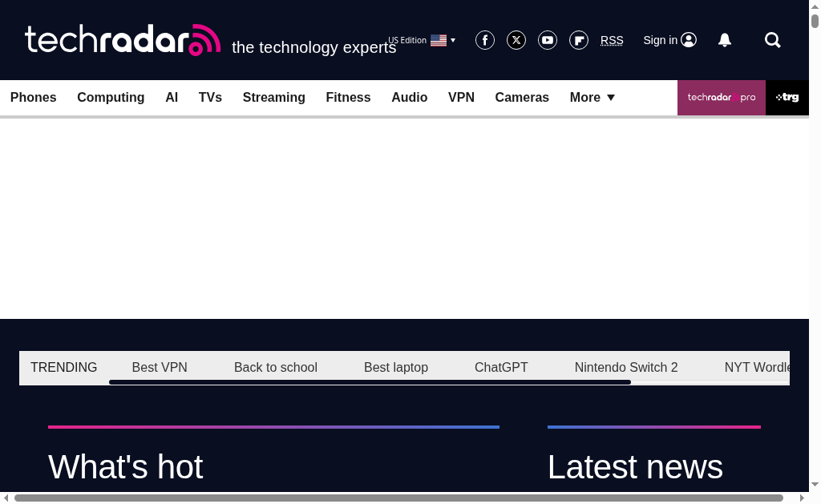Click the Sign in link
The image size is (821, 504).
coord(661,40)
